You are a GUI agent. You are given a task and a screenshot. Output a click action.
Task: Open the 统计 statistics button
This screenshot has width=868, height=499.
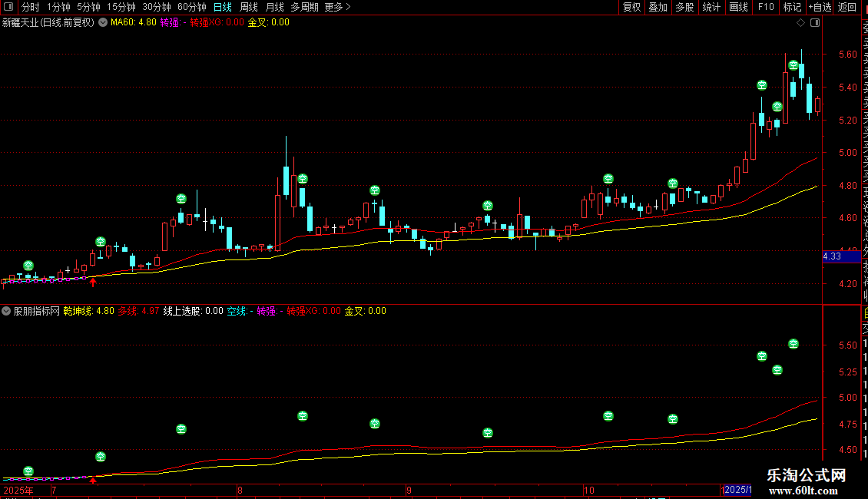(711, 7)
